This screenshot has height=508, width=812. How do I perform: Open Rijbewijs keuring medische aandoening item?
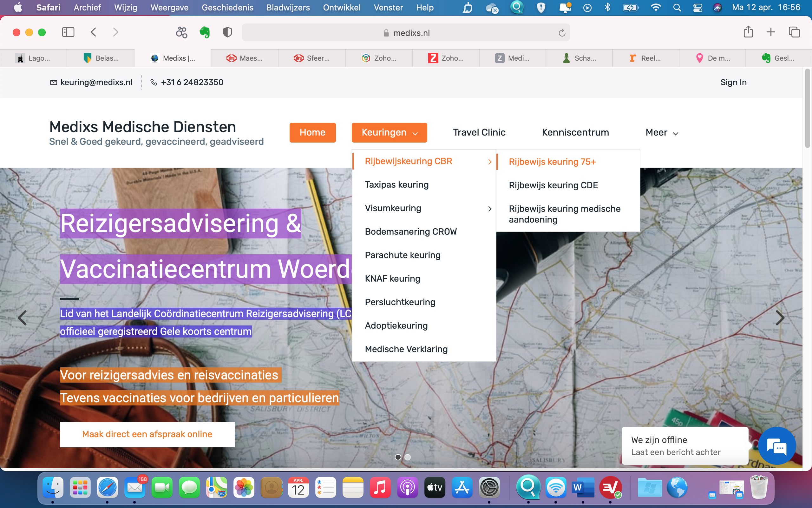(x=568, y=214)
